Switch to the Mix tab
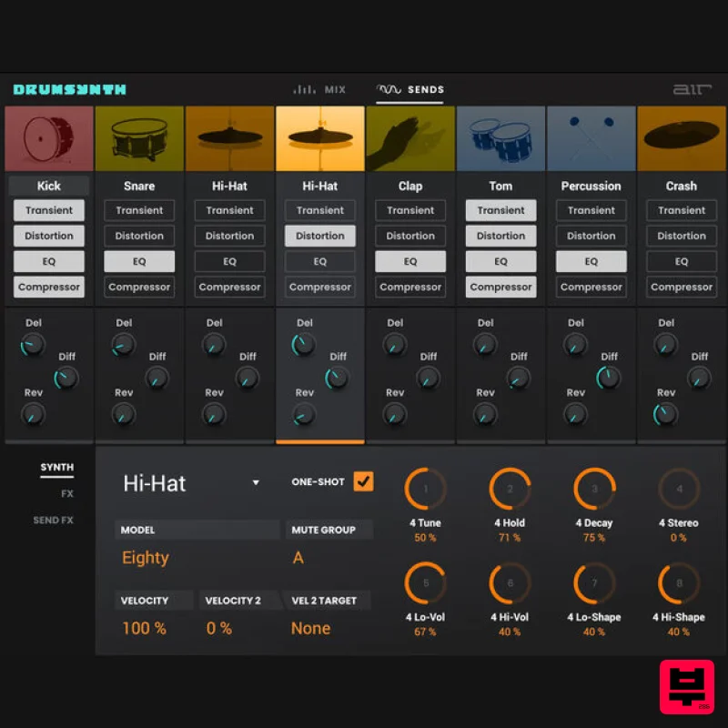 (x=319, y=89)
